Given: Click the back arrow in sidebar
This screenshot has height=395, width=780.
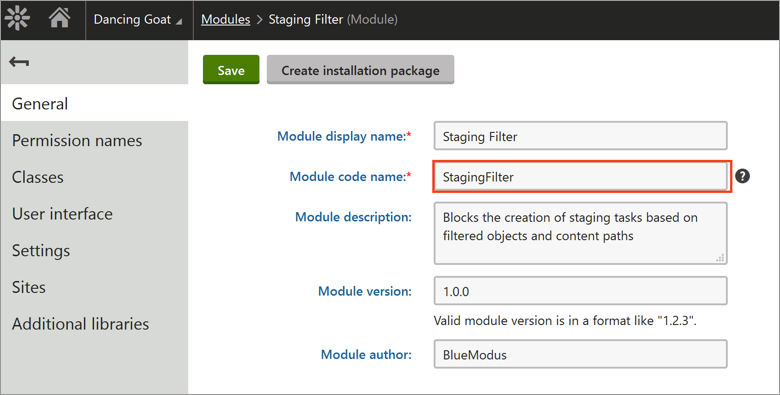Looking at the screenshot, I should click(19, 62).
